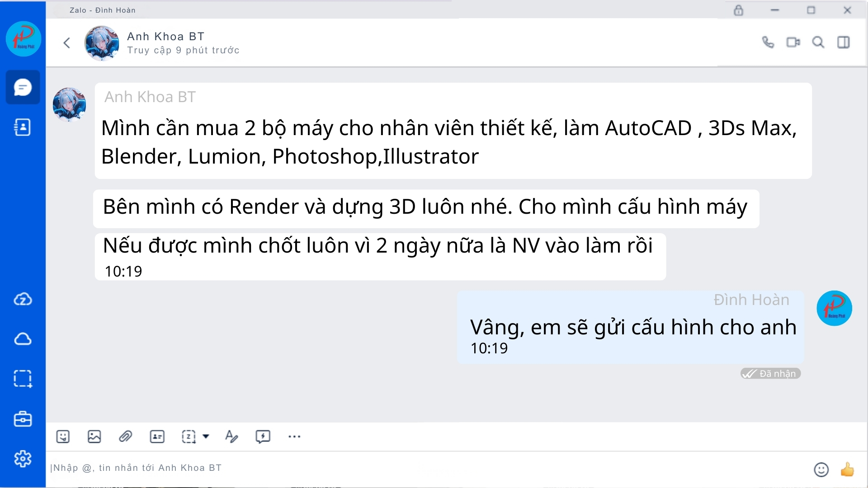Image resolution: width=868 pixels, height=488 pixels.
Task: Search within this conversation
Action: pos(818,42)
